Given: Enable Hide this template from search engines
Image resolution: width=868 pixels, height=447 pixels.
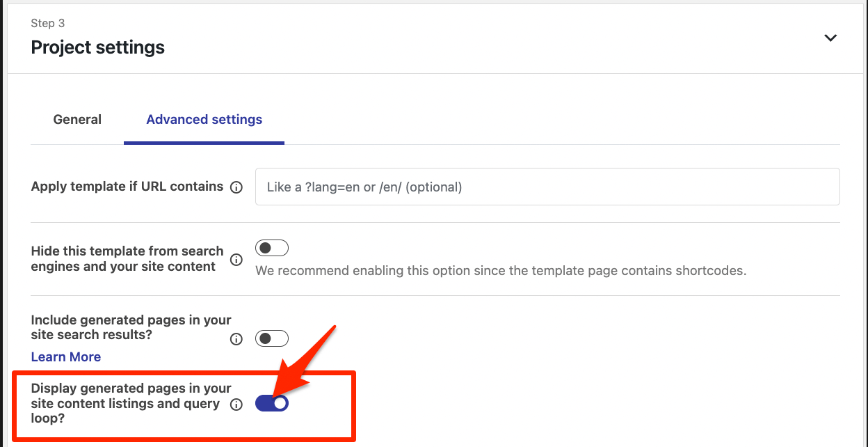Looking at the screenshot, I should pyautogui.click(x=271, y=249).
